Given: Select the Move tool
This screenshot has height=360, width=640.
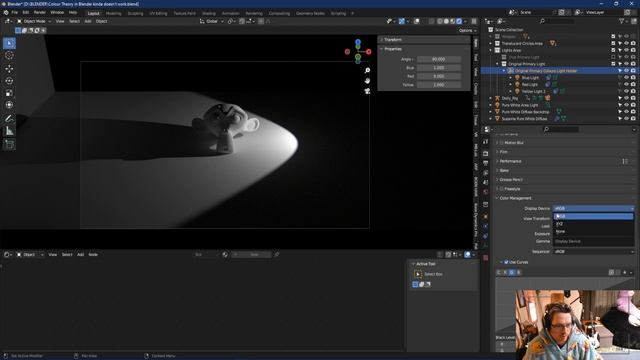Looking at the screenshot, I should (x=9, y=69).
